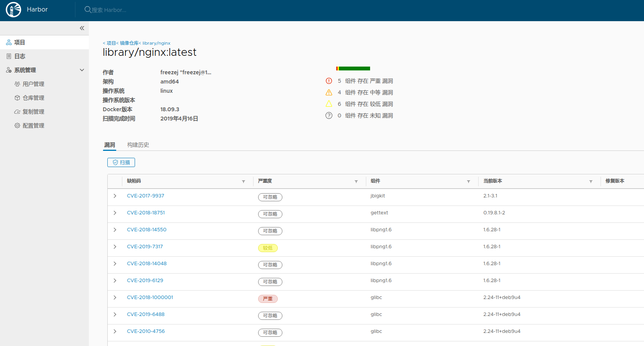
Task: Click the 用户管理 users icon
Action: point(17,84)
